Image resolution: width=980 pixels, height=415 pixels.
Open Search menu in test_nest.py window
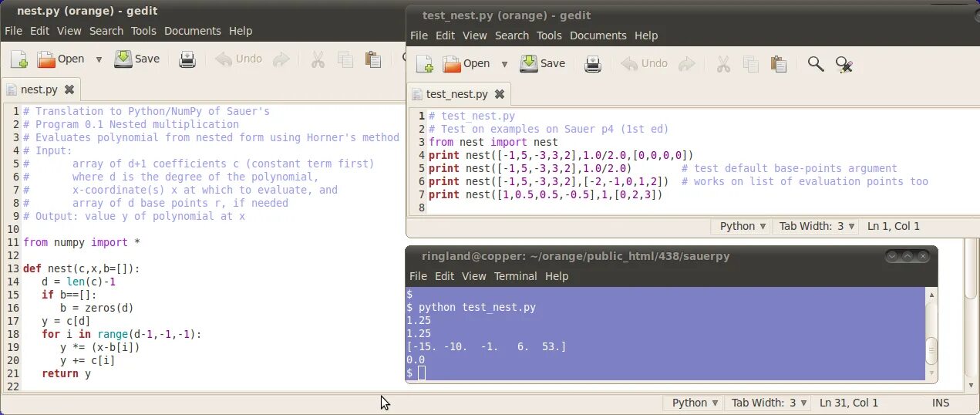pyautogui.click(x=512, y=35)
